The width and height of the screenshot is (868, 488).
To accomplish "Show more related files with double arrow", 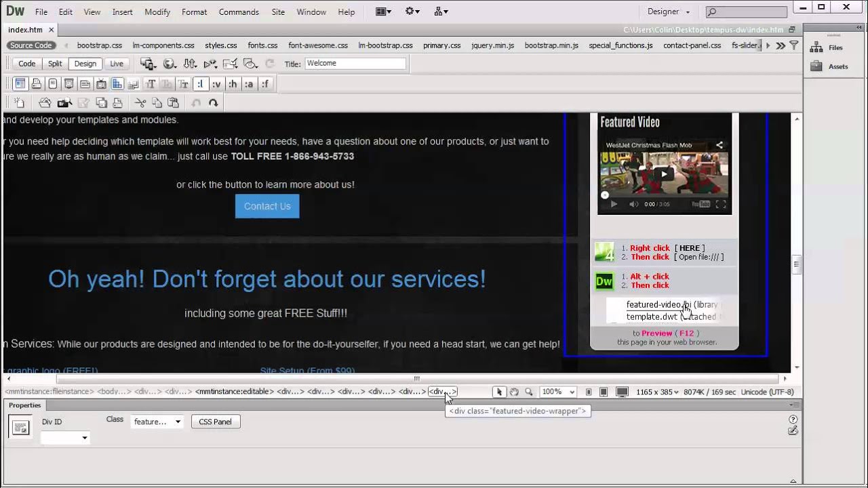I will click(x=781, y=45).
